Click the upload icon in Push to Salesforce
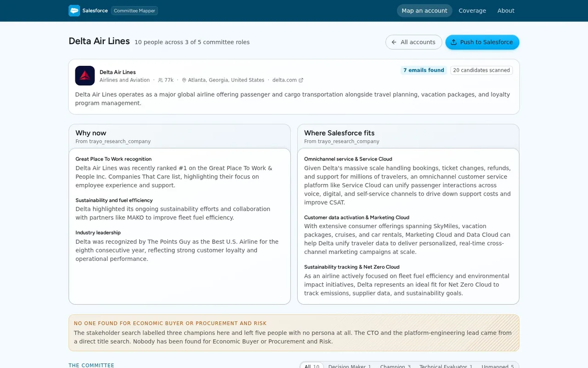Image resolution: width=588 pixels, height=368 pixels. [453, 42]
